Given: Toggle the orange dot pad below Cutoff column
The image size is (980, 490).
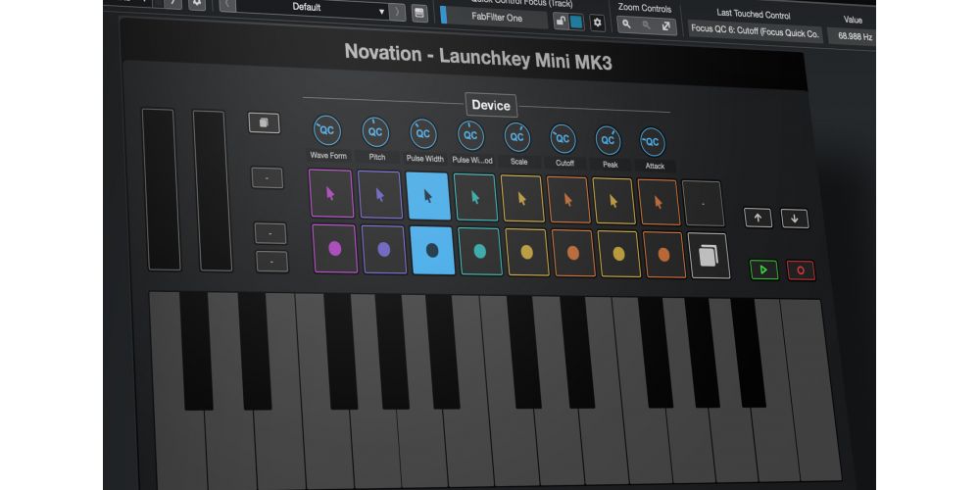Looking at the screenshot, I should [573, 253].
